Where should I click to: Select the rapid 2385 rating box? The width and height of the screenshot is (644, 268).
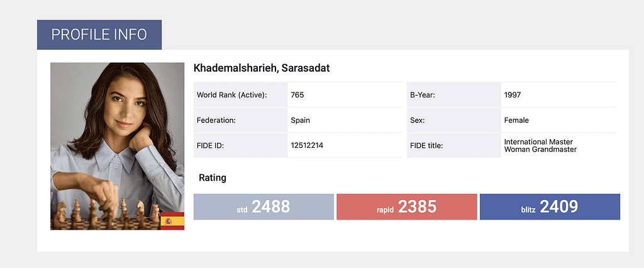(x=406, y=207)
